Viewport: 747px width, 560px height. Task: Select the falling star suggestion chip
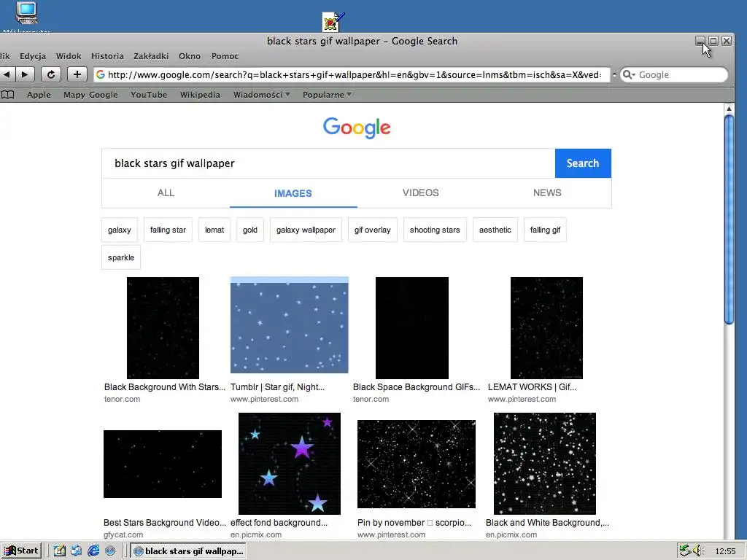168,230
